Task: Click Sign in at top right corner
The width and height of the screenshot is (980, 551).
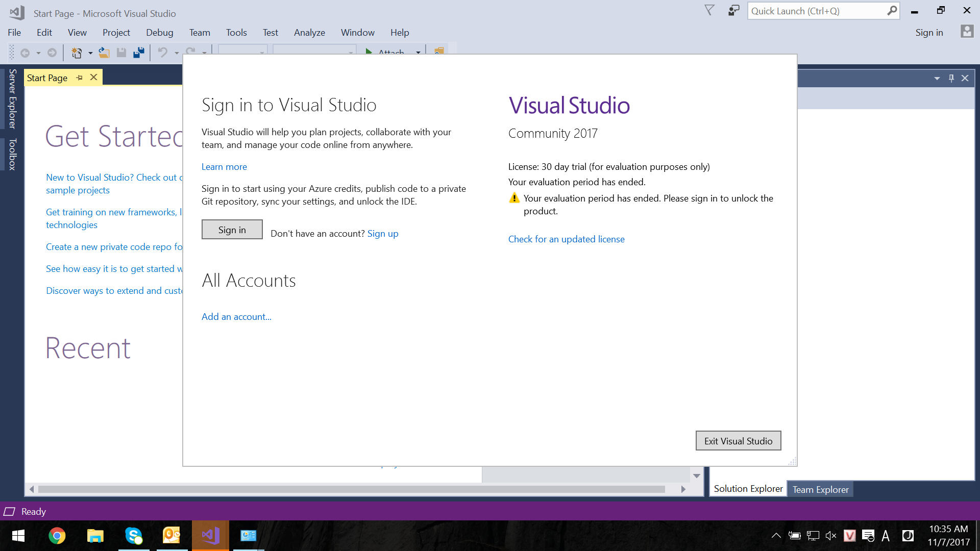Action: pyautogui.click(x=929, y=32)
